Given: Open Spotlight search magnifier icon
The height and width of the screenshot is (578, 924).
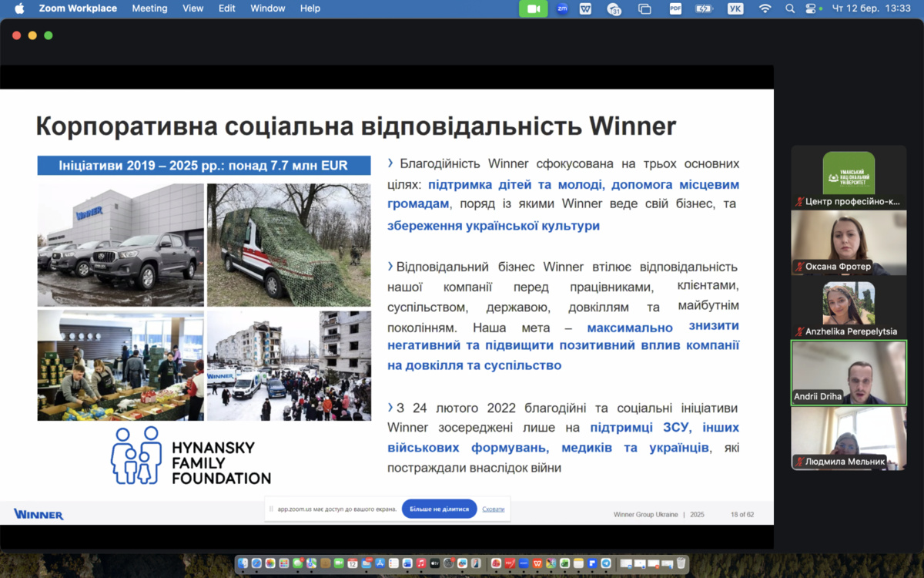Looking at the screenshot, I should [789, 8].
